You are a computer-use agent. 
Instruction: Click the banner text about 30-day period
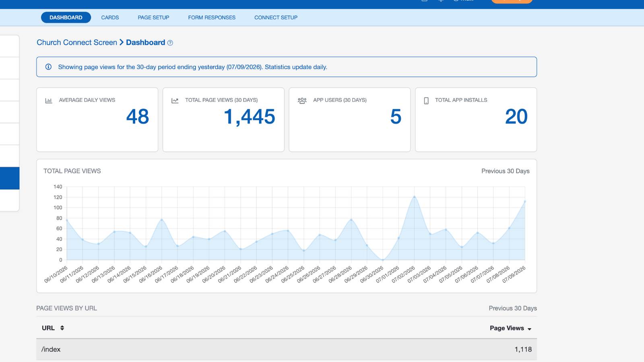click(192, 67)
